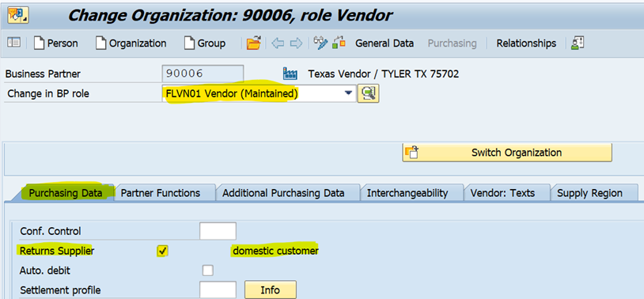Image resolution: width=644 pixels, height=299 pixels.
Task: Switch to the Vendor: Texts tab
Action: coord(502,193)
